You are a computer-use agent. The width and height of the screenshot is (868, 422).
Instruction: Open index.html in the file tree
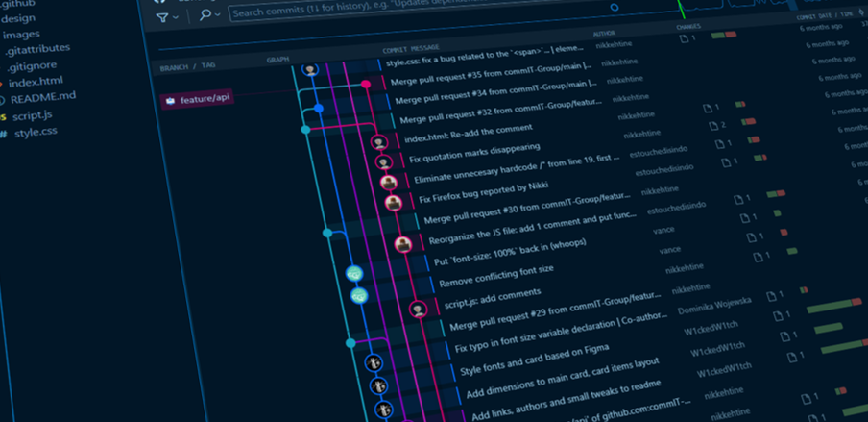(35, 82)
